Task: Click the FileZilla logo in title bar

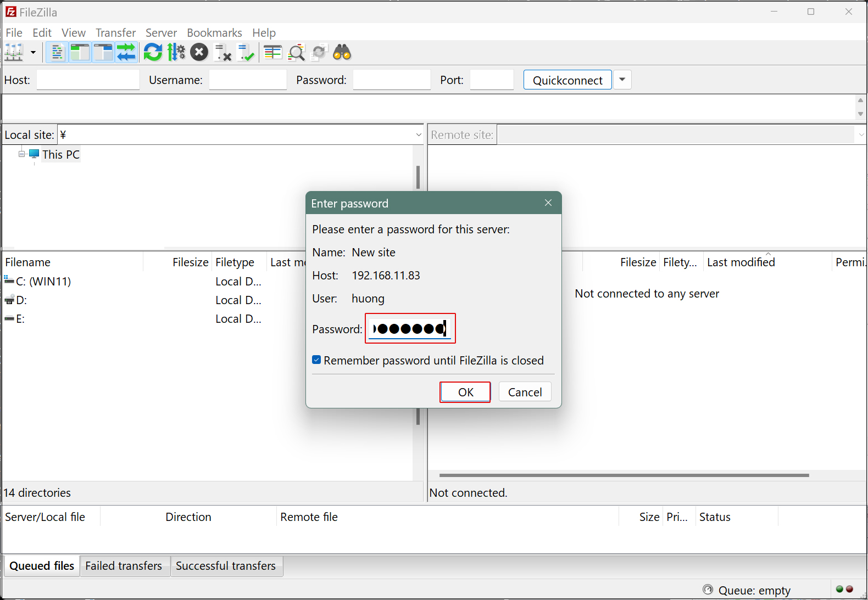Action: tap(11, 12)
